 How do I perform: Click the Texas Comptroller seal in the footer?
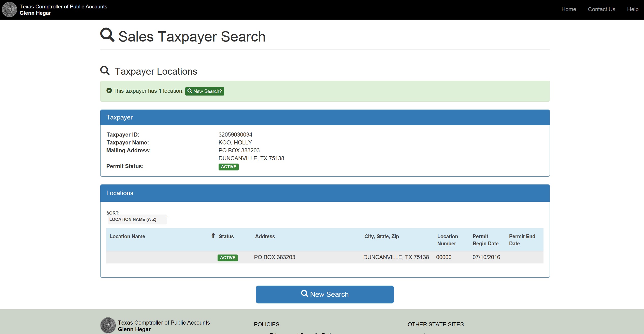pos(108,325)
